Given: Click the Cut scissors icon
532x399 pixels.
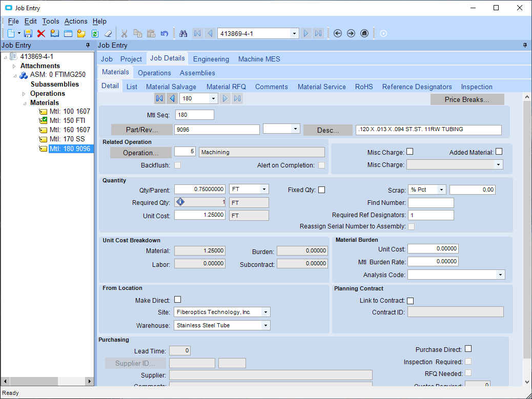Looking at the screenshot, I should (x=124, y=33).
